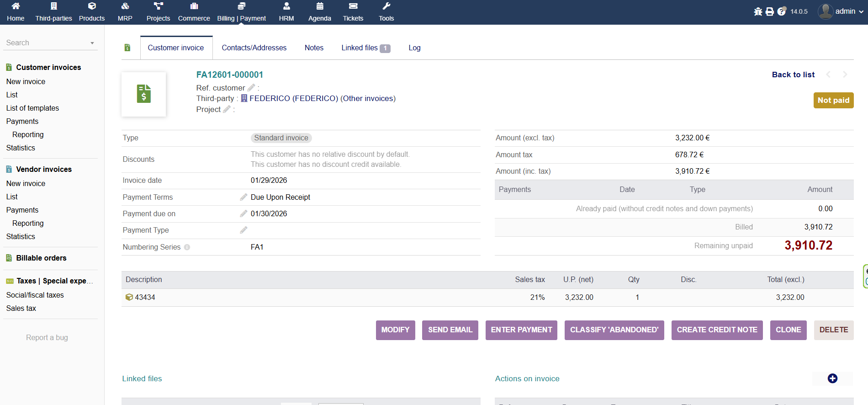Open the Back to list link
868x405 pixels.
tap(793, 75)
